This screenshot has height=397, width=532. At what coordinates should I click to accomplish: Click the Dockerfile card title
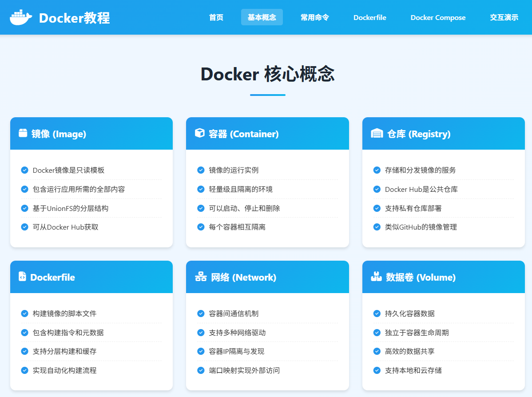52,277
